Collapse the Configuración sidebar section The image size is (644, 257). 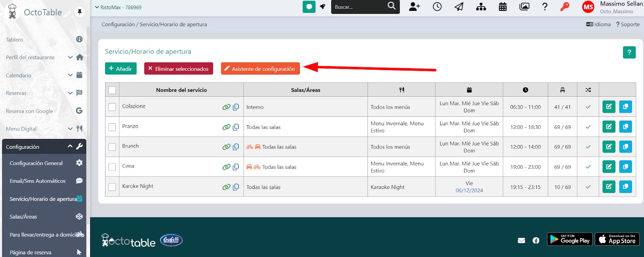point(44,147)
